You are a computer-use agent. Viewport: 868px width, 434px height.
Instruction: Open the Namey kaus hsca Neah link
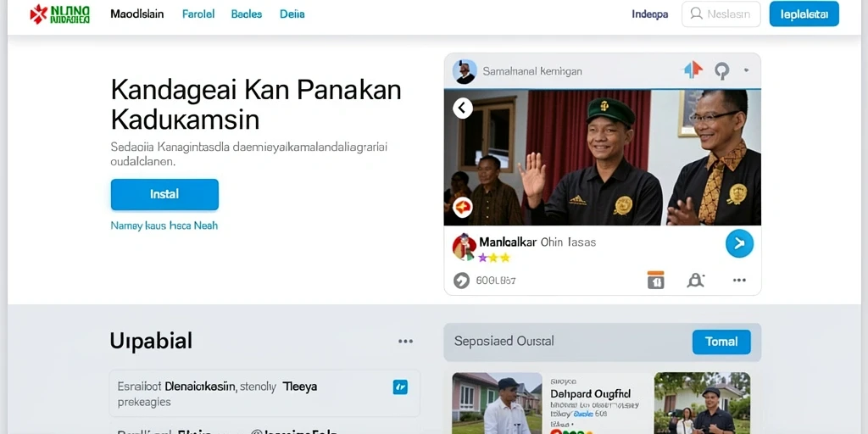pyautogui.click(x=164, y=225)
